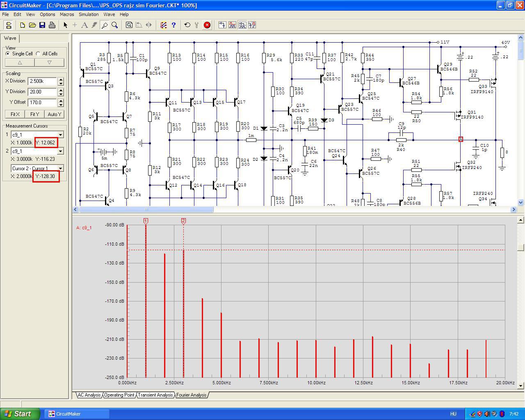Click the Print icon in toolbar
525x420 pixels.
pos(52,25)
